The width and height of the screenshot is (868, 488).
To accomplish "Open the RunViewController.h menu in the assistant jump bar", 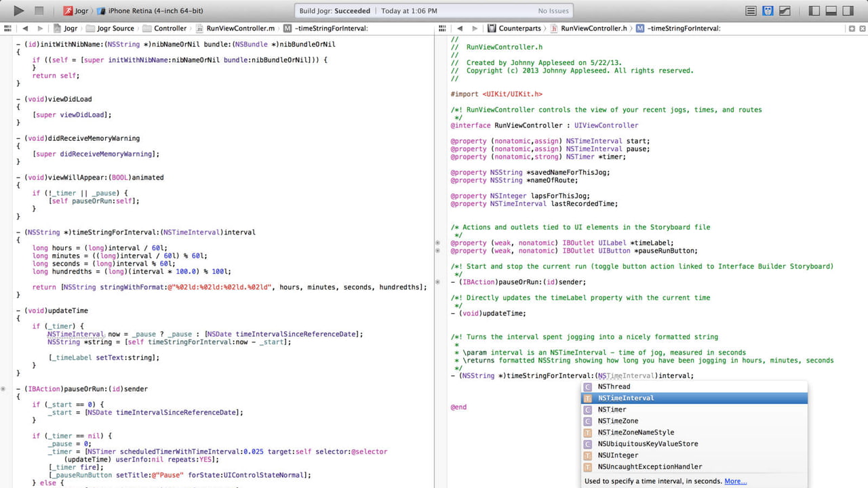I will coord(589,28).
